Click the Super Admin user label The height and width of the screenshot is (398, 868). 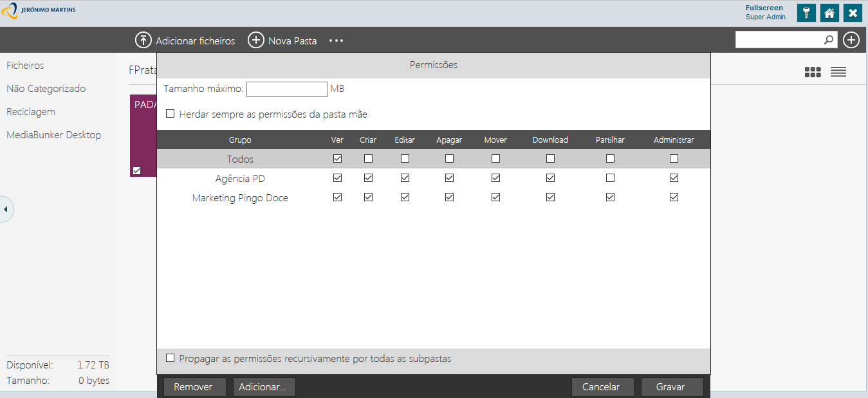point(766,17)
